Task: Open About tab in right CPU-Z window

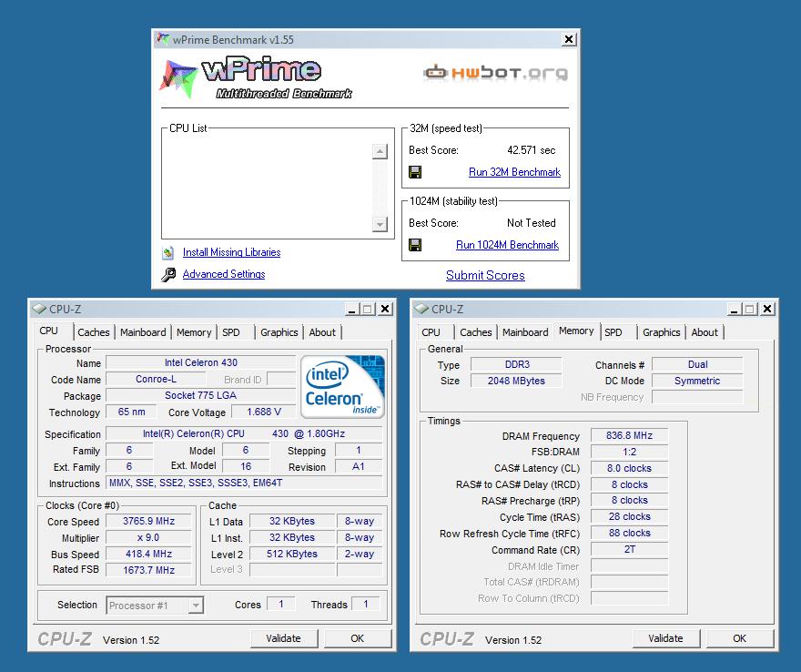Action: pos(705,332)
